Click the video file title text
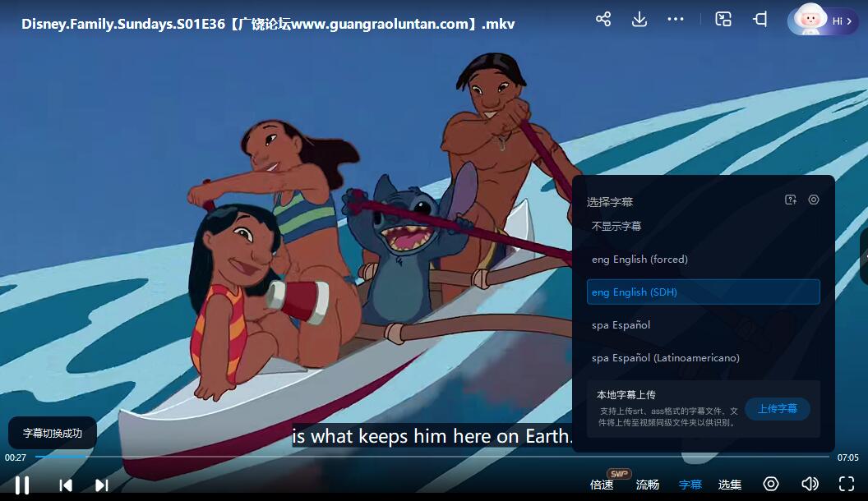Image resolution: width=868 pixels, height=501 pixels. click(x=268, y=24)
